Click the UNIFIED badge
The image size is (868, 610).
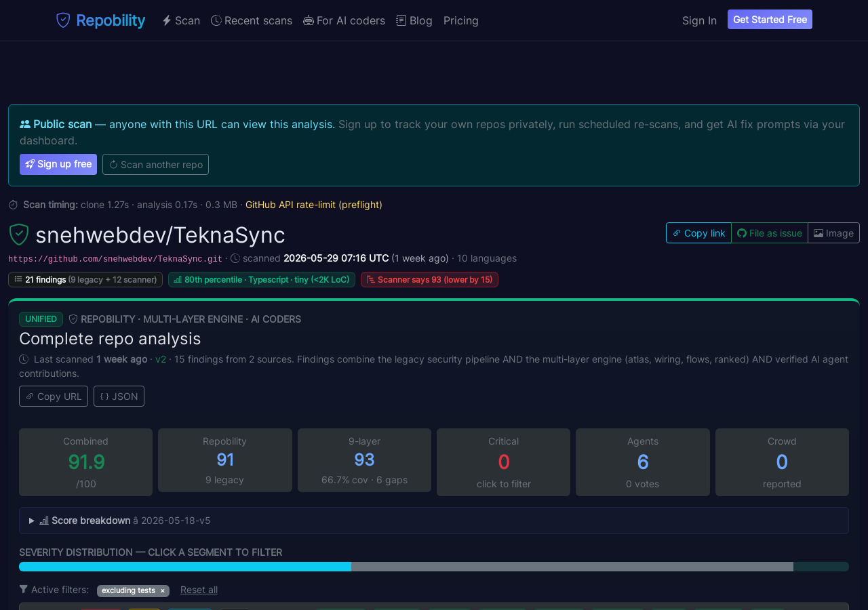(x=41, y=319)
